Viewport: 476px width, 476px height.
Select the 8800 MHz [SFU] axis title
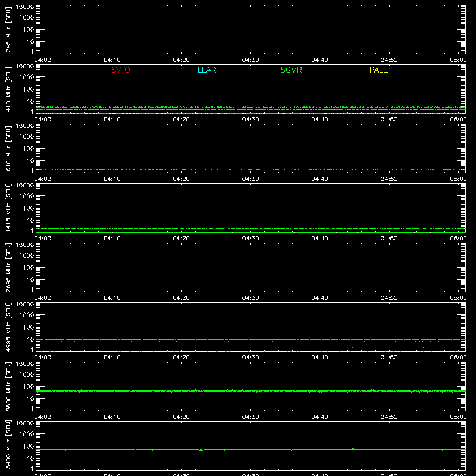(x=8, y=386)
